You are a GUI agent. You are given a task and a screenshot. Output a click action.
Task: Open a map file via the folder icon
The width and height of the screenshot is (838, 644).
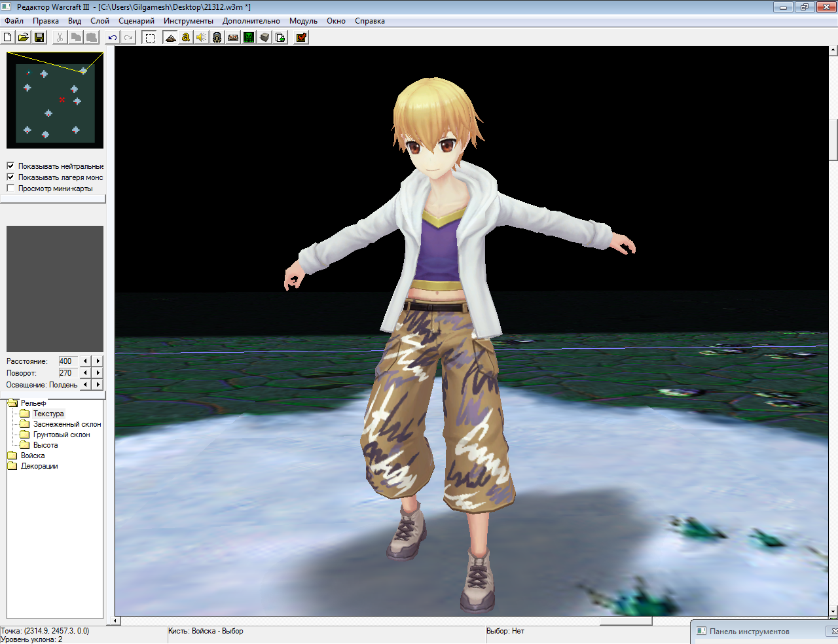24,37
